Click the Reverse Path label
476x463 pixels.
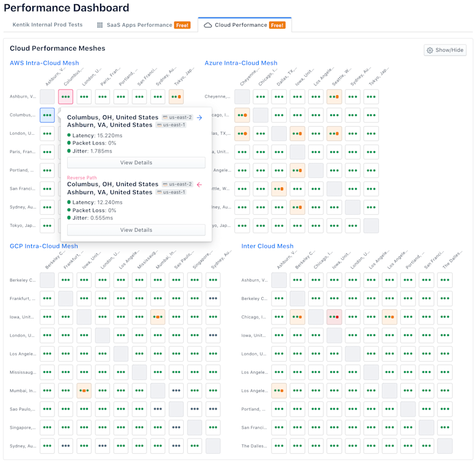pyautogui.click(x=82, y=178)
